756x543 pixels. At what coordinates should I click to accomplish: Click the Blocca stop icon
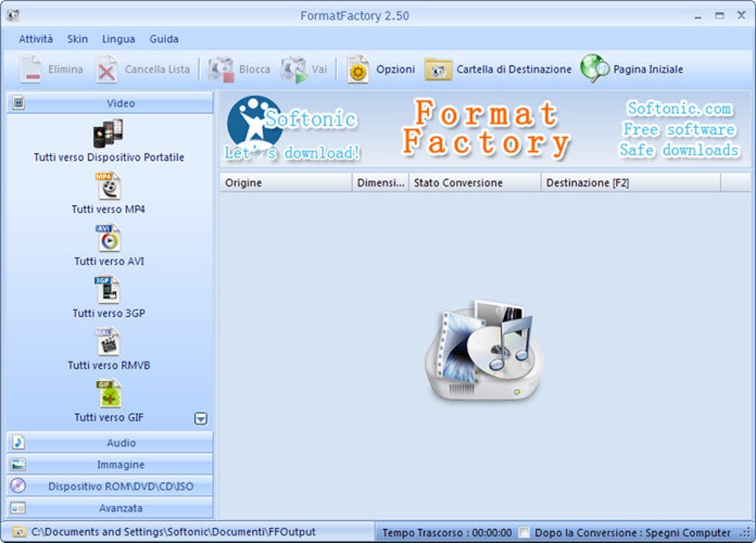point(221,70)
